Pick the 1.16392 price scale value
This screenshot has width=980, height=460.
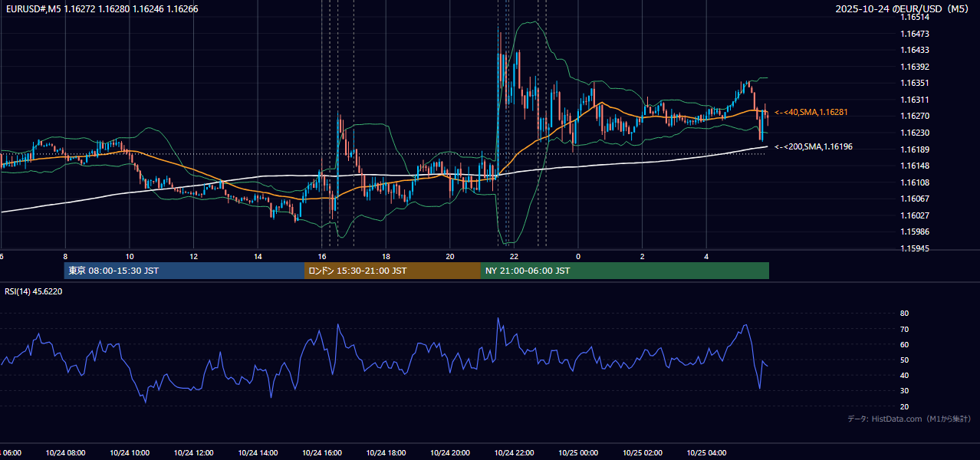pos(914,67)
